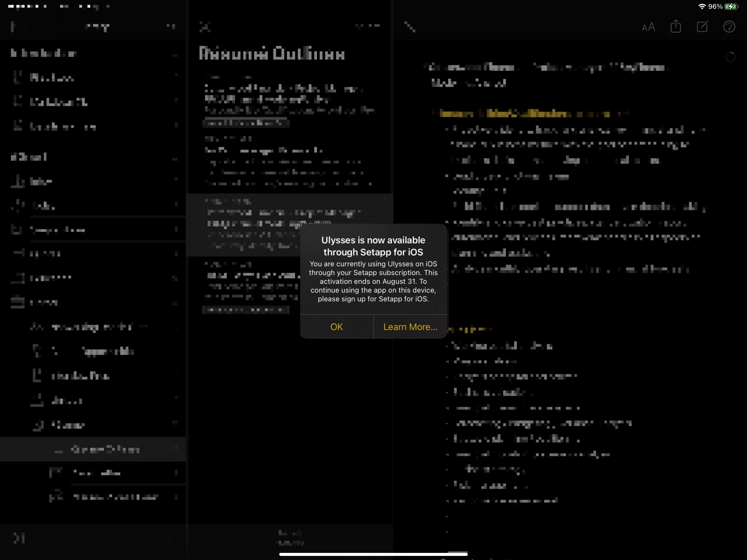Tap the battery charging indicator
The image size is (747, 560).
731,6
